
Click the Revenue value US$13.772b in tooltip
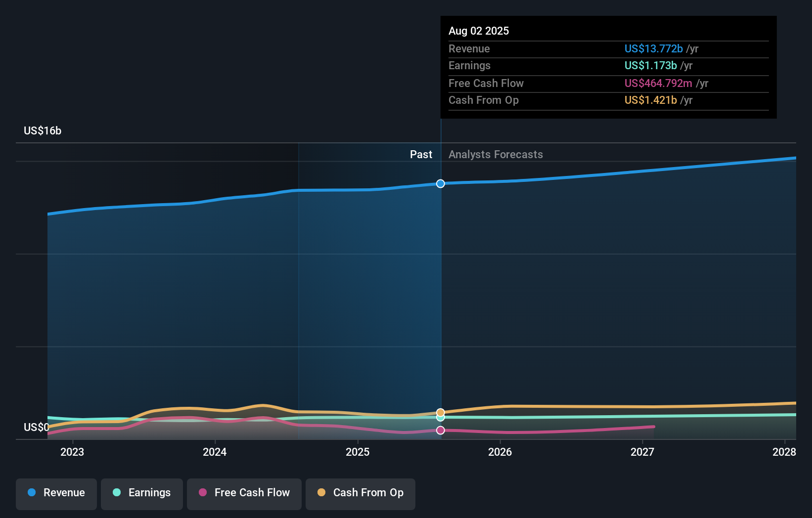(653, 48)
